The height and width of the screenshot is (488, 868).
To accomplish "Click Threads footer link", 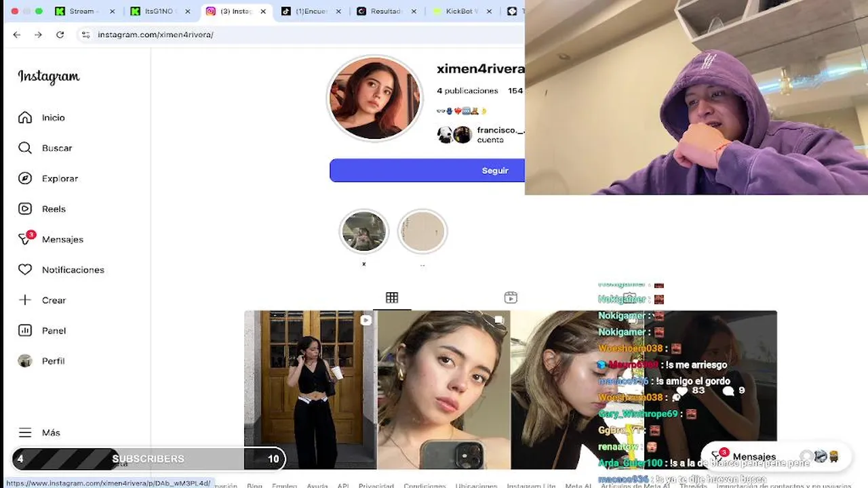I will coord(693,485).
